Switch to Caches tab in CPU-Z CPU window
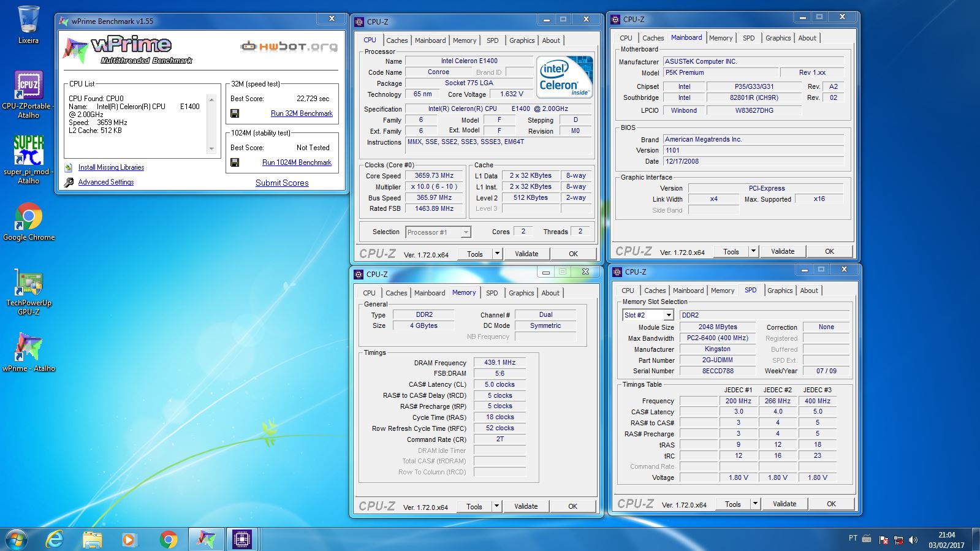The height and width of the screenshot is (551, 980). 397,40
